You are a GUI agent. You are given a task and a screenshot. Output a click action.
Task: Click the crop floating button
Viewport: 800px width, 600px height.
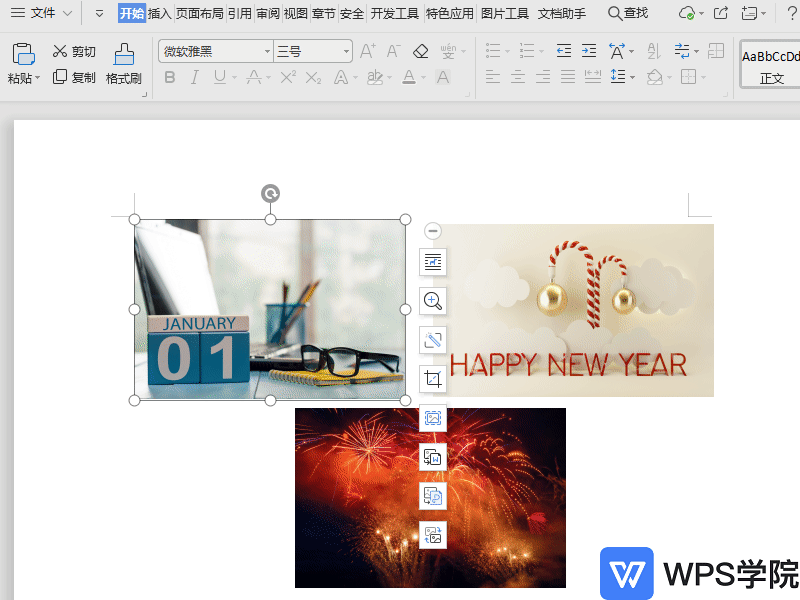[433, 379]
